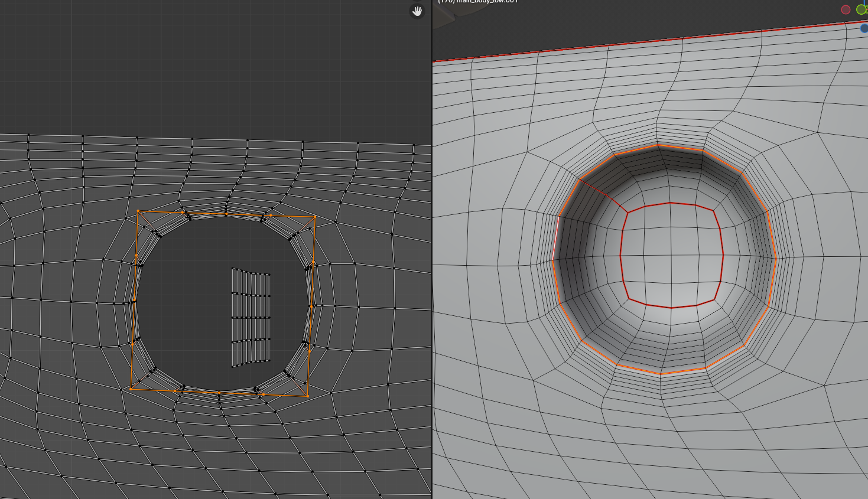Click the red X-axis gizmo circle
The image size is (868, 499).
click(x=846, y=9)
